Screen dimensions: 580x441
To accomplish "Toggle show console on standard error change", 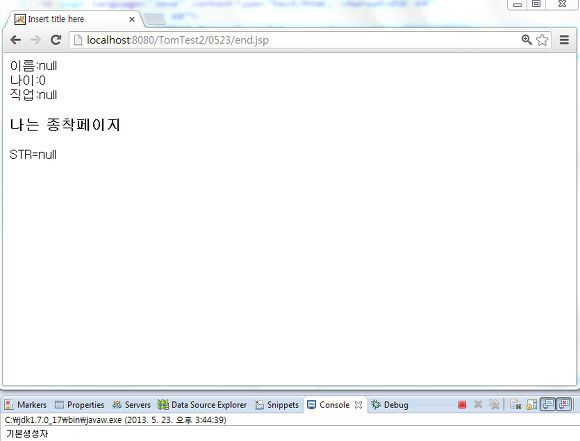I will tap(564, 404).
